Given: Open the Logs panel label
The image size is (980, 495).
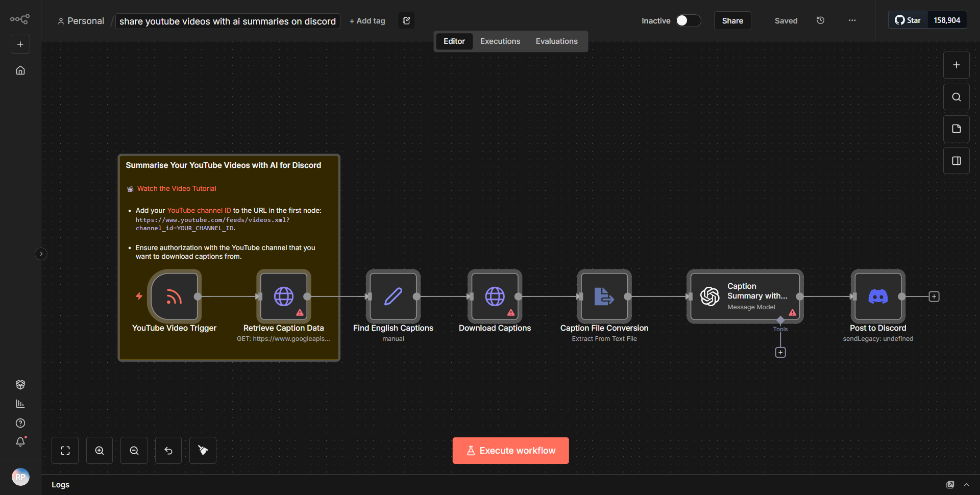Looking at the screenshot, I should click(x=61, y=485).
